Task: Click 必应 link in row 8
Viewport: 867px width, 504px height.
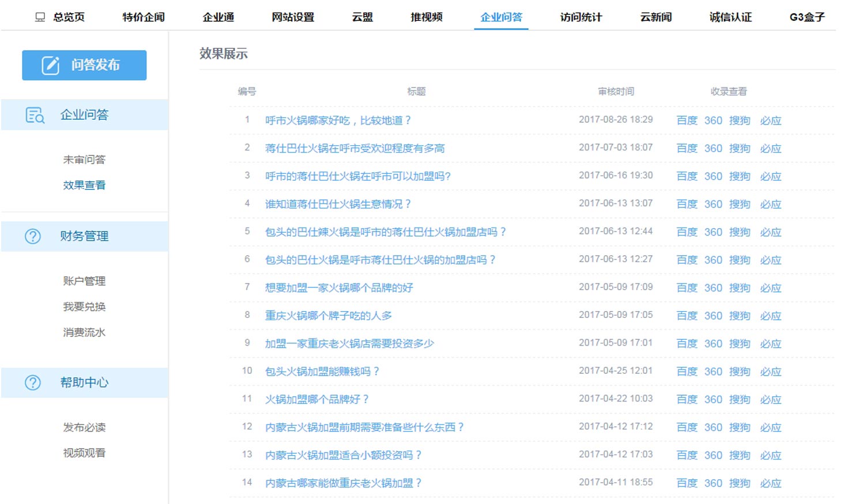Action: tap(771, 316)
